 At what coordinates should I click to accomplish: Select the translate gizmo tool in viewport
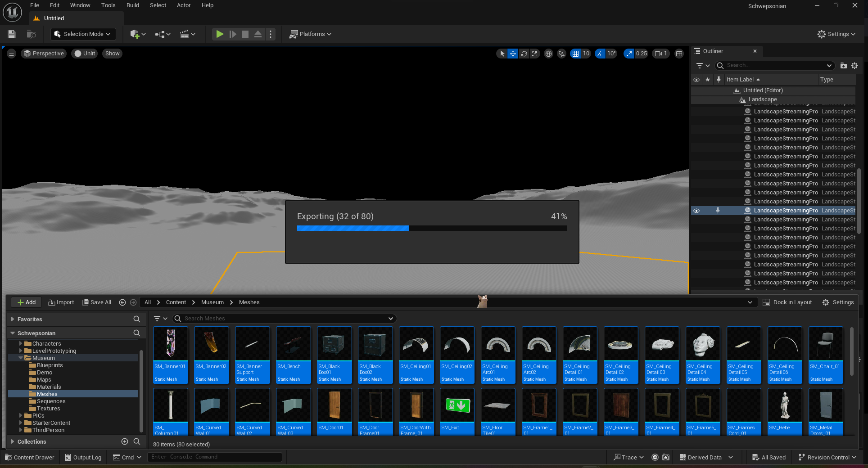(513, 54)
